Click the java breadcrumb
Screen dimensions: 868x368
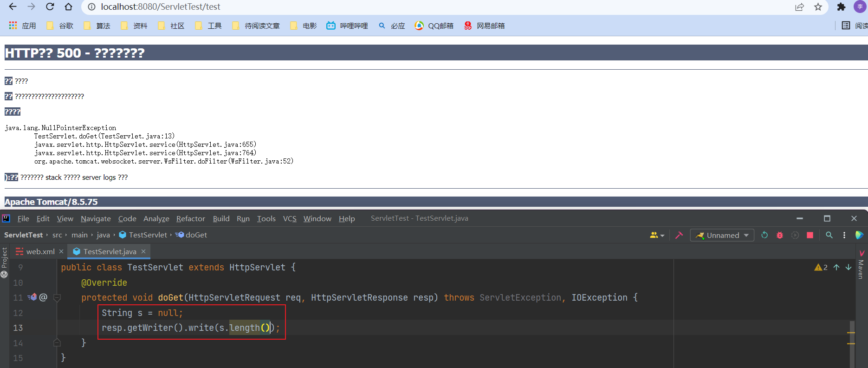[x=104, y=235]
